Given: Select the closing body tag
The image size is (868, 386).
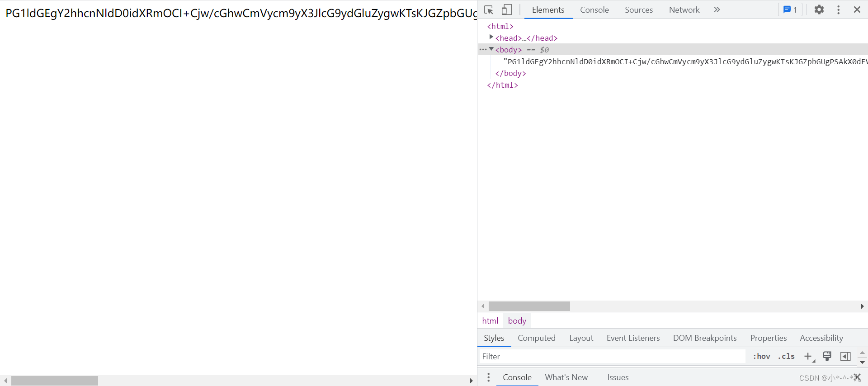Looking at the screenshot, I should [510, 73].
